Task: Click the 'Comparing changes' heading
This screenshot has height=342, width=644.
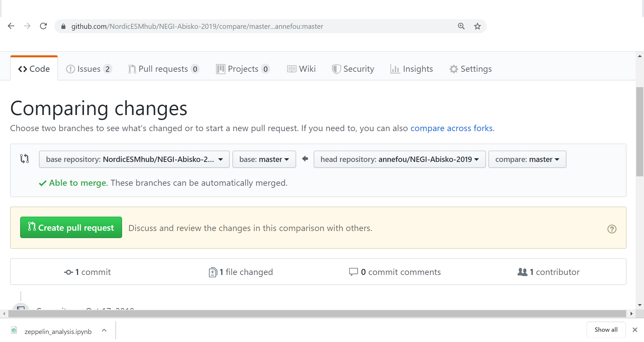Action: [x=99, y=109]
